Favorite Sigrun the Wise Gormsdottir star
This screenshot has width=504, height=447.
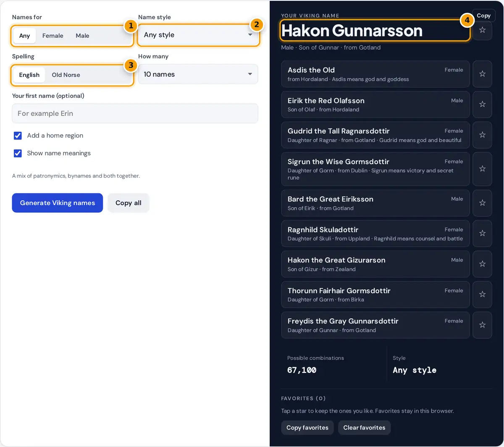482,169
